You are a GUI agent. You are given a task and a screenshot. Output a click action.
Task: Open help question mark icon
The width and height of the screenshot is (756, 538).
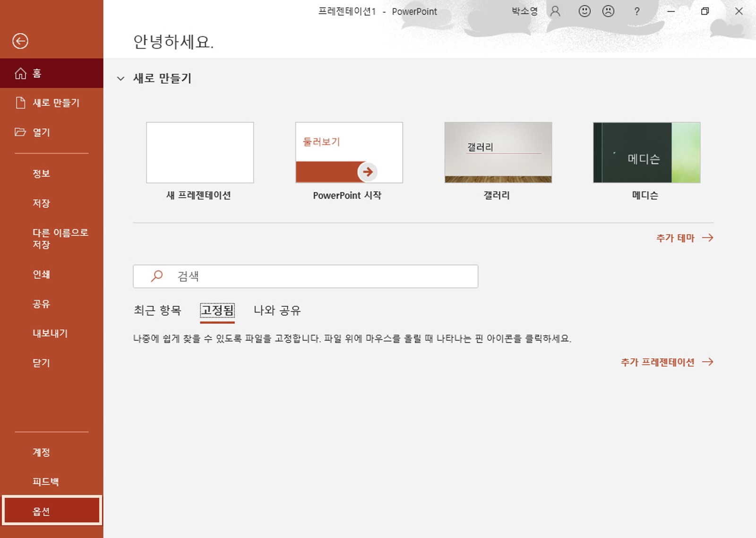(637, 11)
